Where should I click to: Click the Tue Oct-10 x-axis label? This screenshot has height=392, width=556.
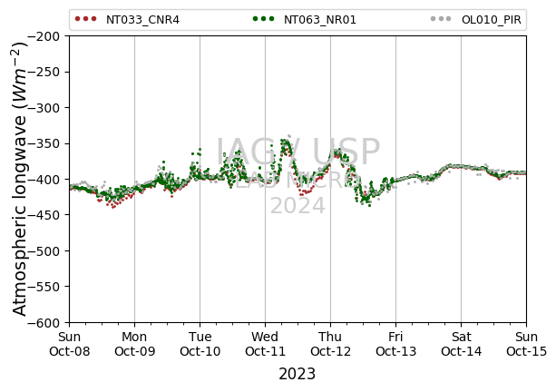[200, 344]
